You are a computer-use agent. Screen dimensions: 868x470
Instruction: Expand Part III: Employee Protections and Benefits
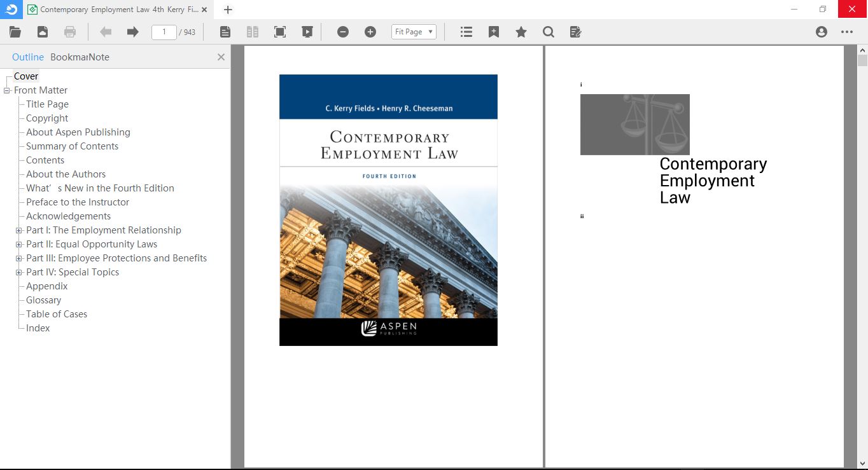click(19, 258)
